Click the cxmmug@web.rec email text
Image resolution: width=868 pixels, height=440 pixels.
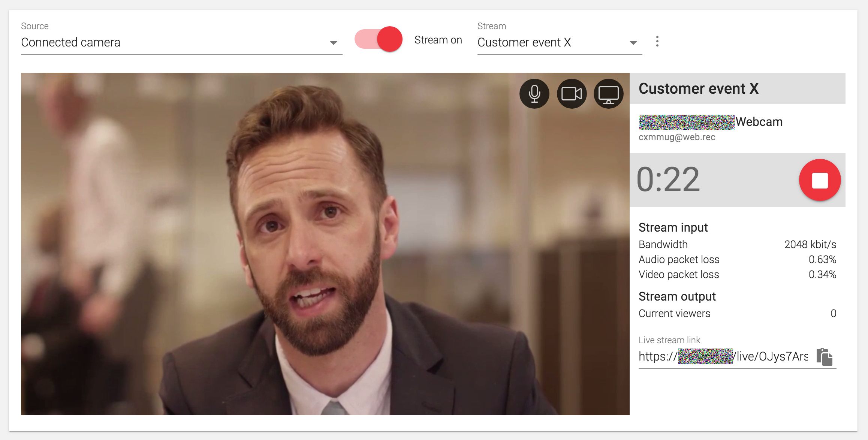677,137
